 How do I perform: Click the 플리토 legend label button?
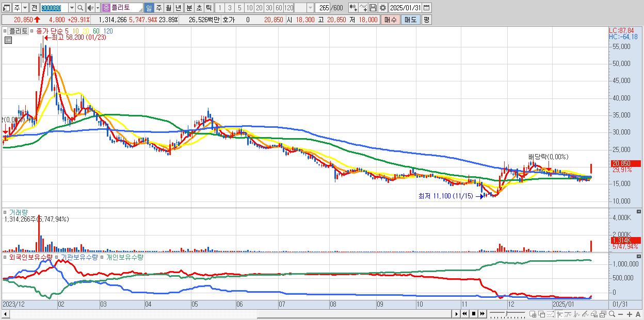tap(19, 31)
